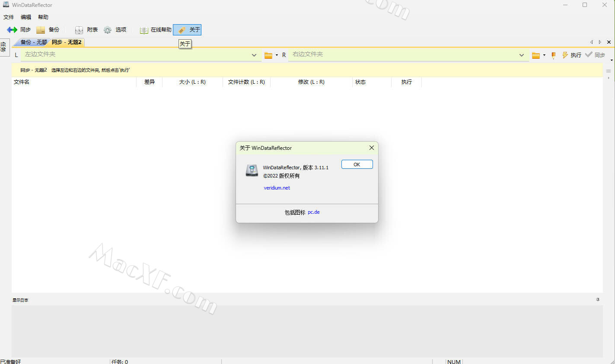
Task: Browse for the left folder with folder icon
Action: click(x=268, y=55)
